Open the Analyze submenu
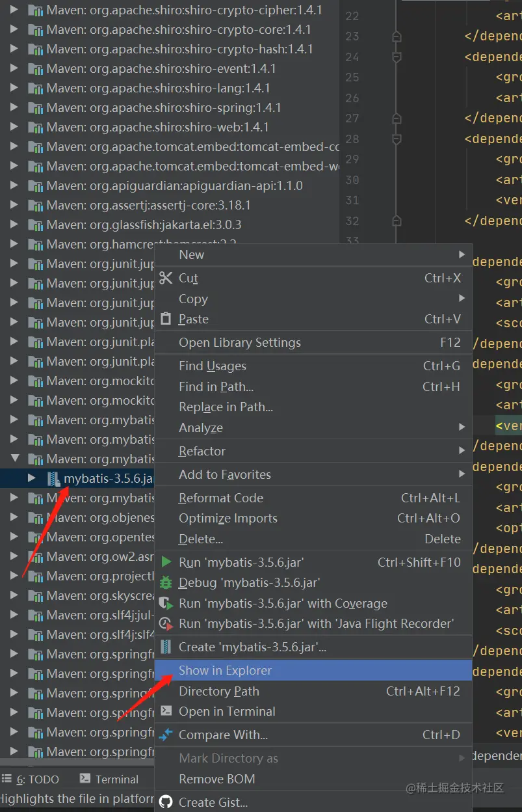This screenshot has width=522, height=812. click(x=313, y=427)
